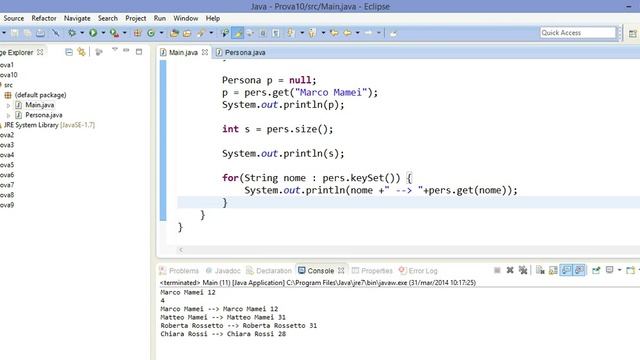Open the Refactor menu

(44, 18)
